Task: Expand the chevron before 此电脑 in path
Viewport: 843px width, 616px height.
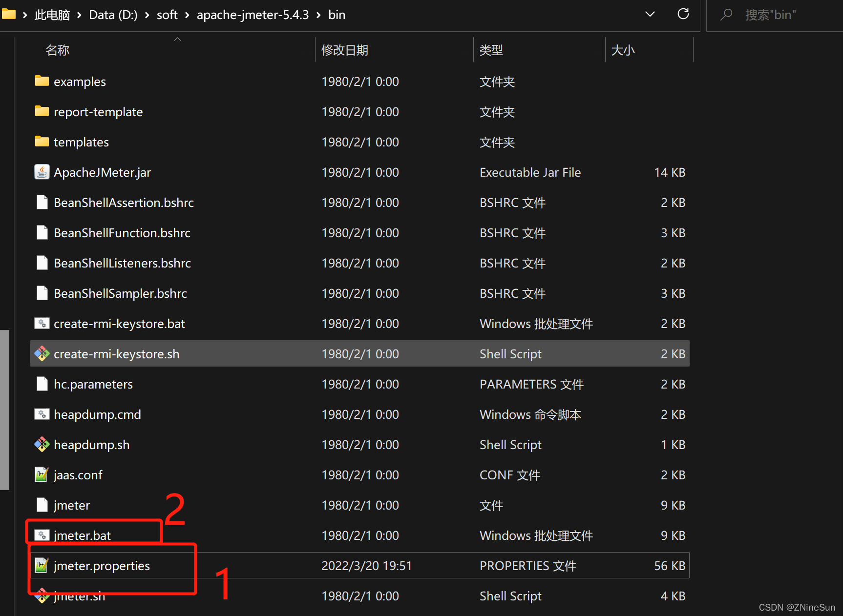Action: (25, 15)
